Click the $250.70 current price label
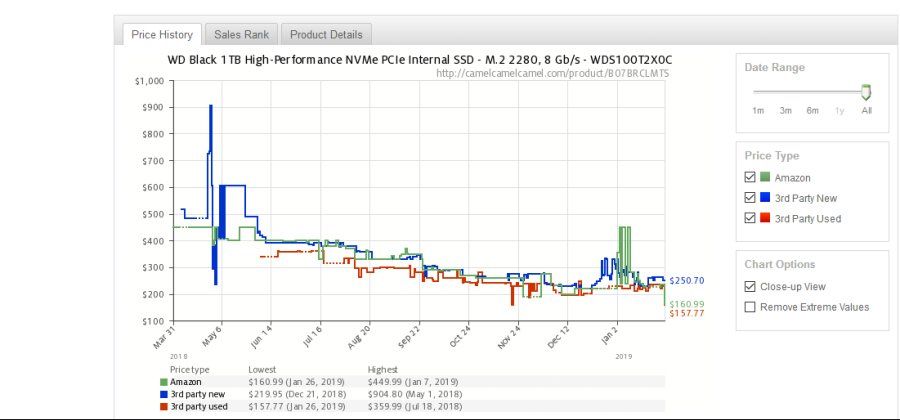Viewport: 900px width, 420px height. [686, 281]
